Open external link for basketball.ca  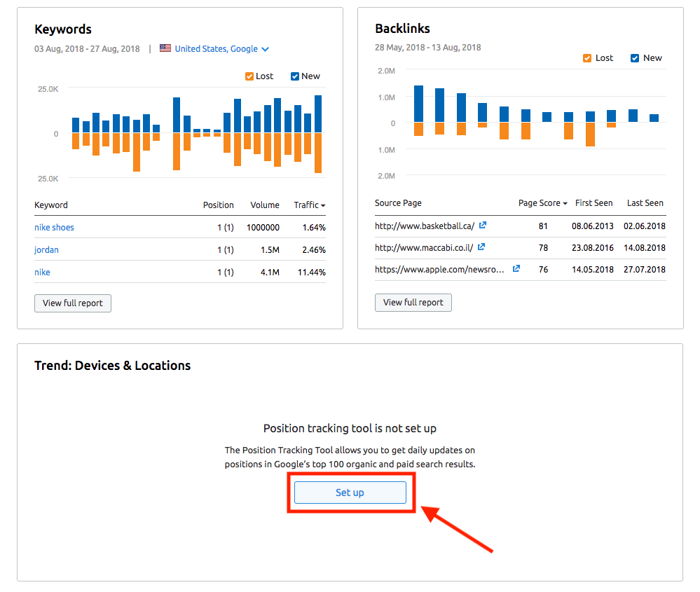482,226
